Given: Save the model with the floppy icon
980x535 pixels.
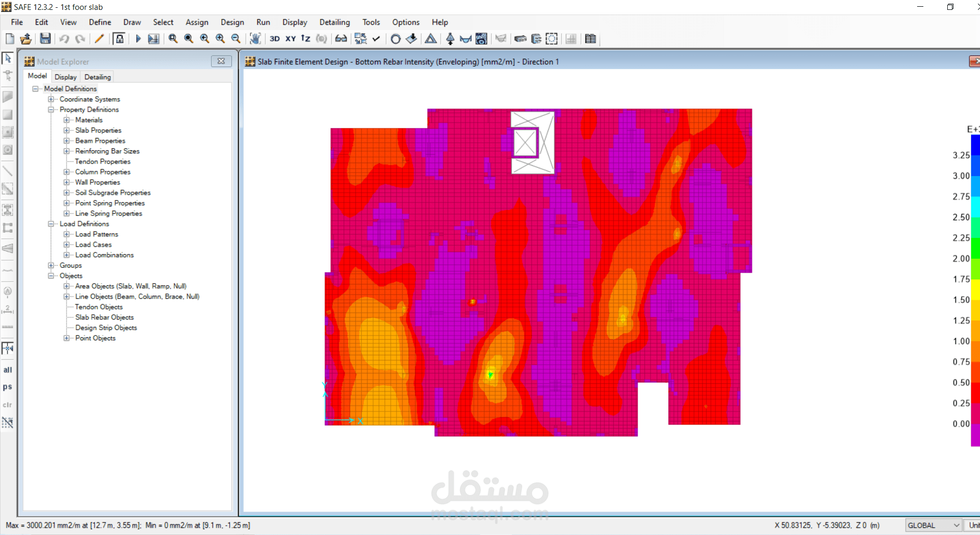Looking at the screenshot, I should point(46,39).
